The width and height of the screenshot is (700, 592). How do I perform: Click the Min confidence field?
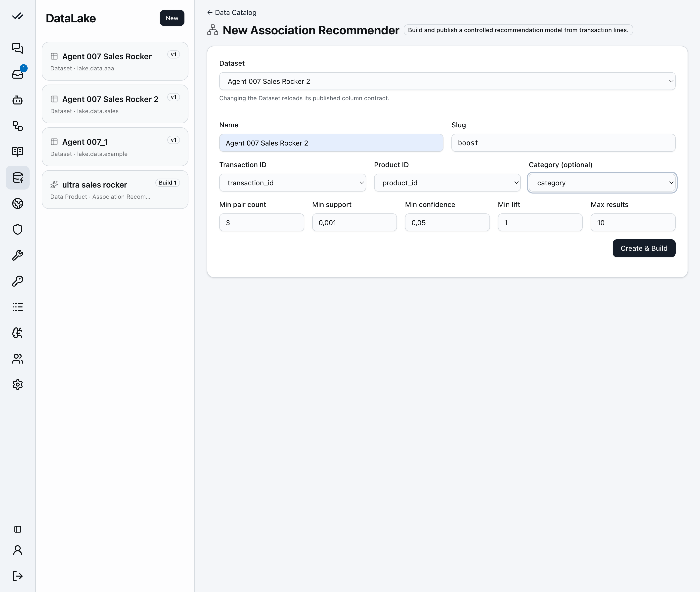coord(447,223)
